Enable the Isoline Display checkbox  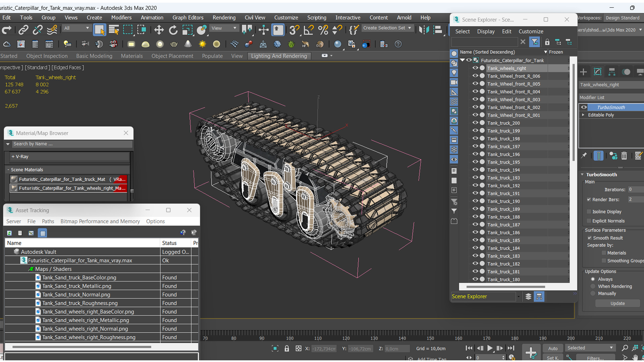click(589, 212)
